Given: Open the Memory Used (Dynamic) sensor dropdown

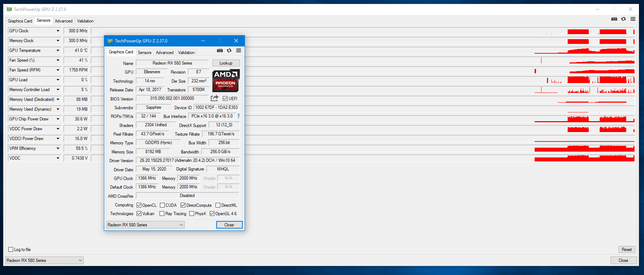Looking at the screenshot, I should [58, 109].
